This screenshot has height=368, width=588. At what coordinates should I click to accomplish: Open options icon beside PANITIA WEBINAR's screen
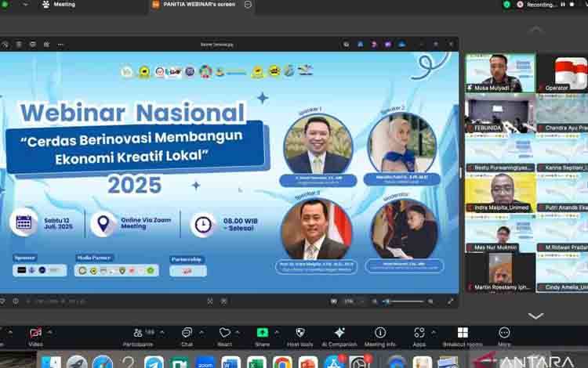pyautogui.click(x=248, y=5)
